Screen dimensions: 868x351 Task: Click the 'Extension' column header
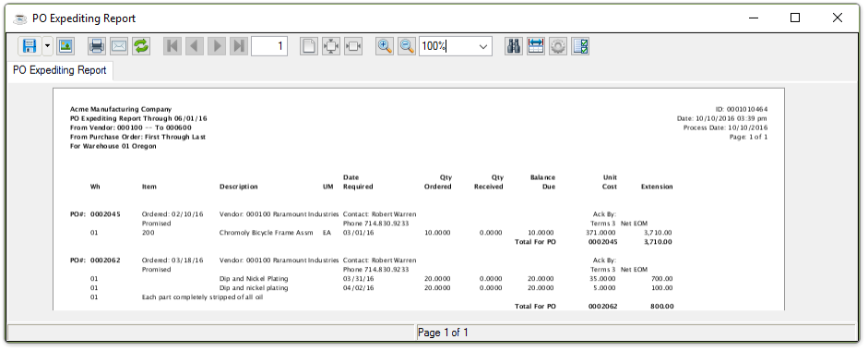coord(657,187)
